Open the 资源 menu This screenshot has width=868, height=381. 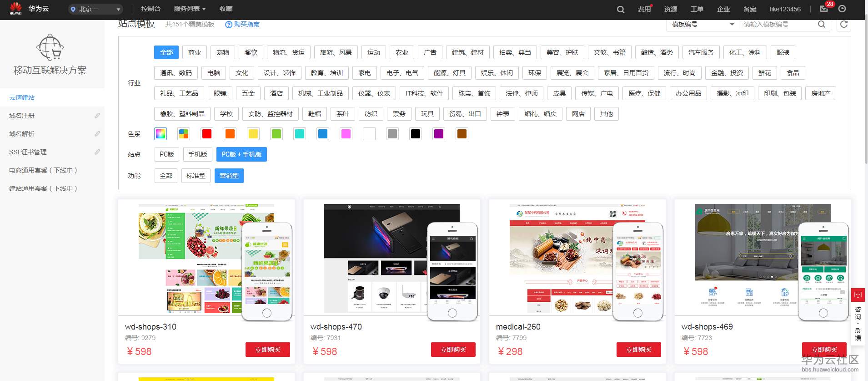click(671, 9)
